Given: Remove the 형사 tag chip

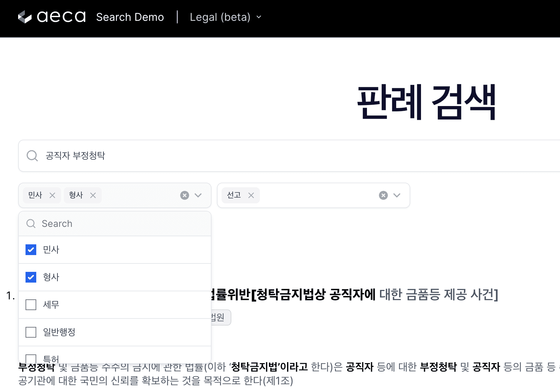Looking at the screenshot, I should (93, 195).
